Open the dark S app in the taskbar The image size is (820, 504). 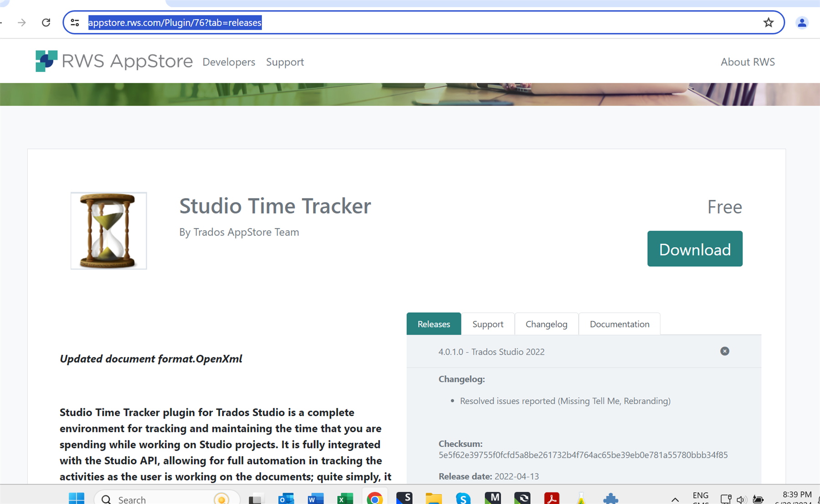pos(404,498)
